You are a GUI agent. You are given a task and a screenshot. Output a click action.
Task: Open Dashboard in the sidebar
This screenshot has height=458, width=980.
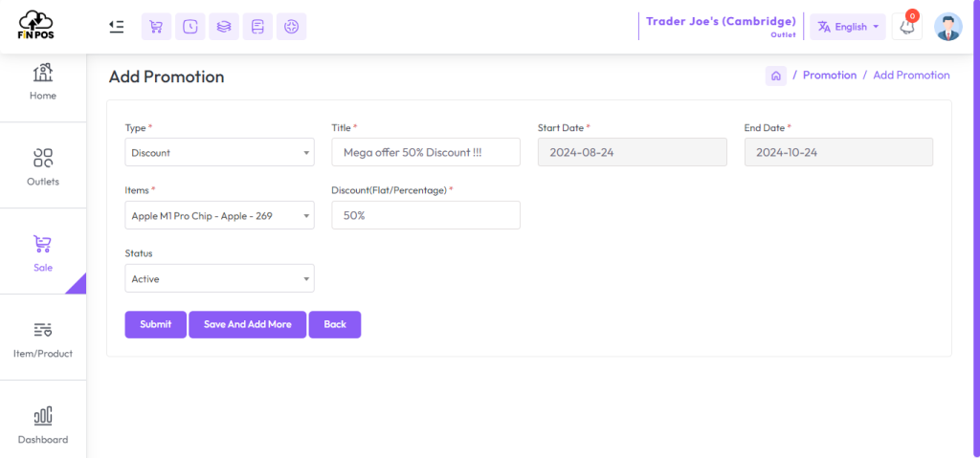coord(42,424)
